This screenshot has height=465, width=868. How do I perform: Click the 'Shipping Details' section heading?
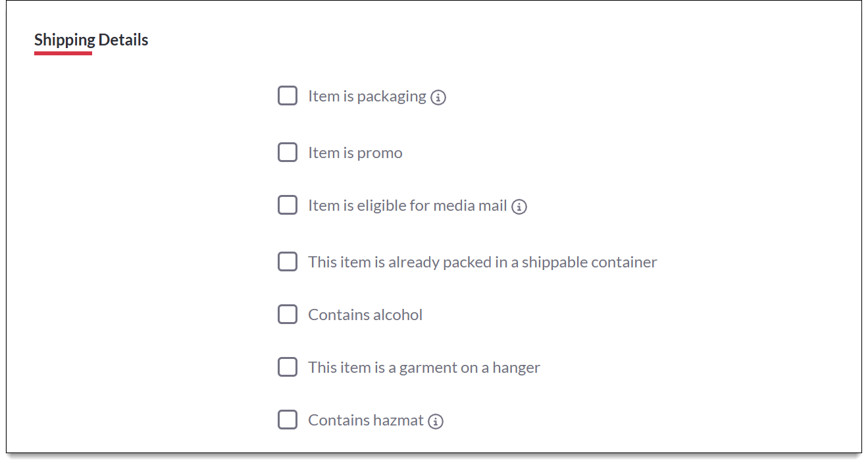point(91,40)
